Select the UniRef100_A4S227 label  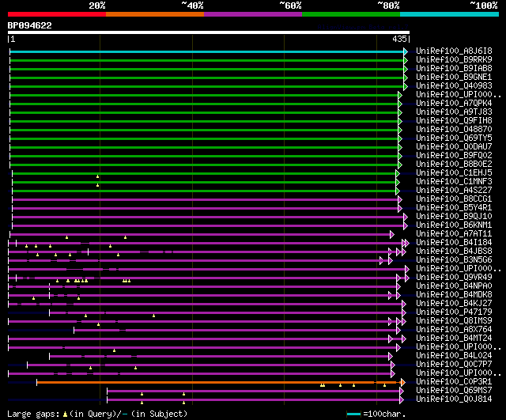[454, 191]
